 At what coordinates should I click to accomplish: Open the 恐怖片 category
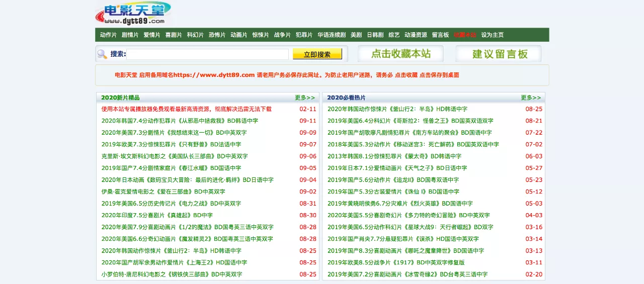(x=217, y=35)
